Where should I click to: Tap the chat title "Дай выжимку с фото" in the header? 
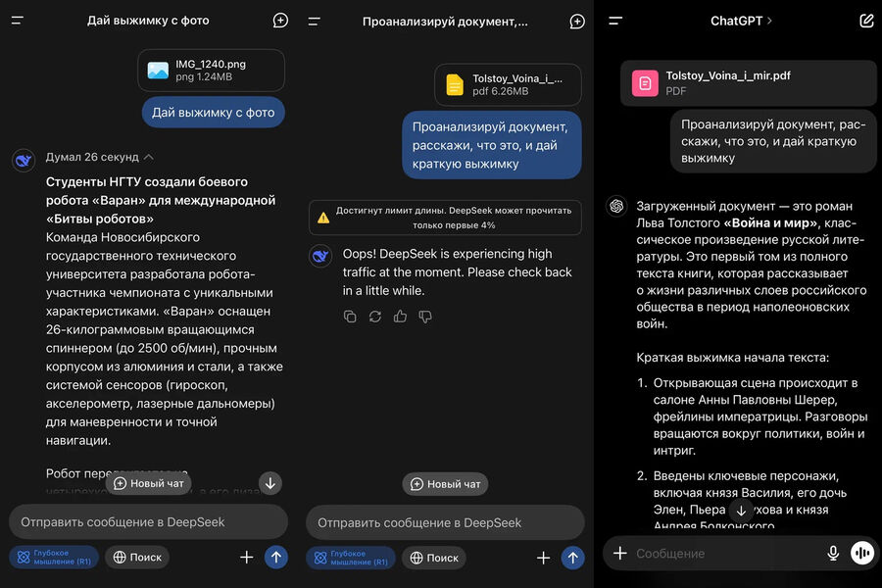click(148, 21)
